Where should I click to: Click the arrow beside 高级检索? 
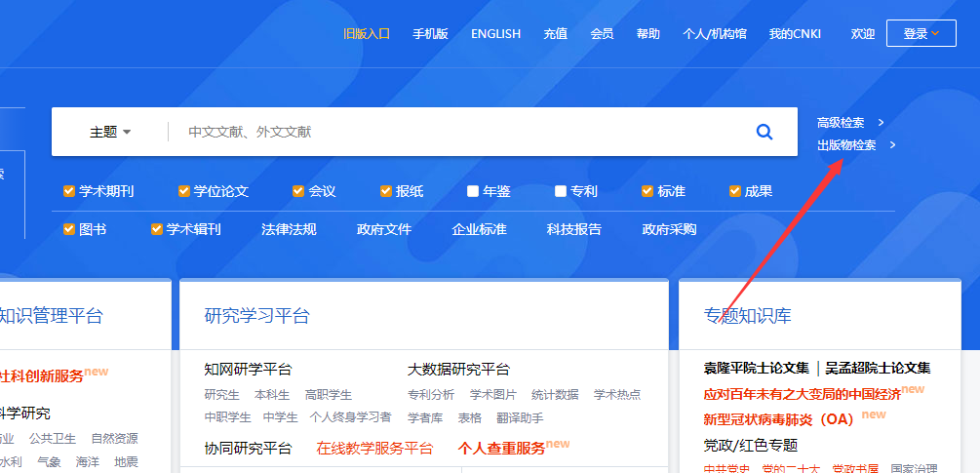coord(881,123)
